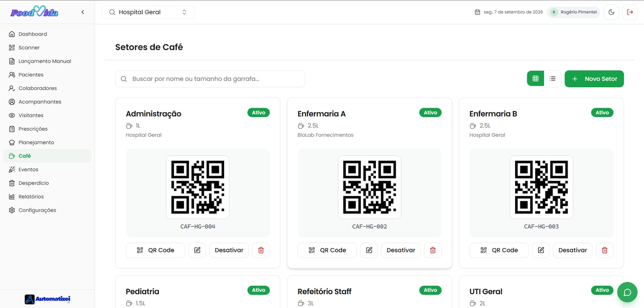This screenshot has height=308, width=644.
Task: Edit the Administração sector
Action: (x=197, y=250)
